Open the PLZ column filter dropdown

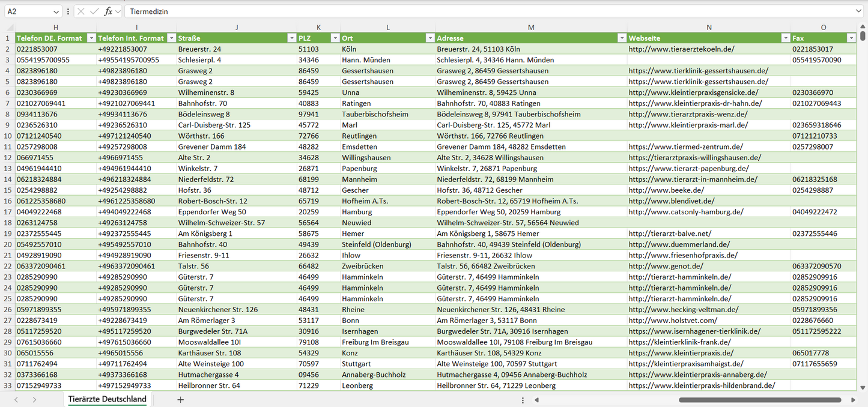coord(335,38)
